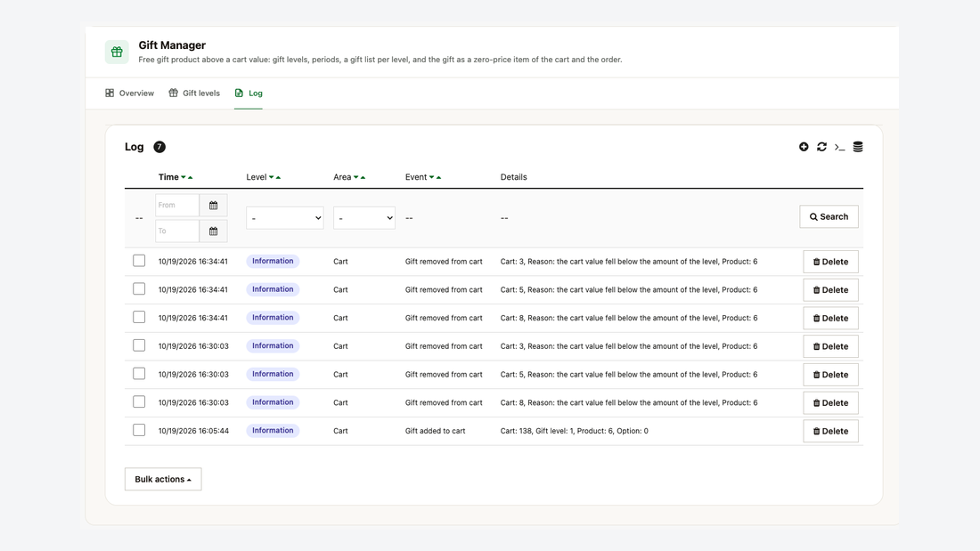
Task: Click "Gift added to cart" event text
Action: click(x=435, y=431)
